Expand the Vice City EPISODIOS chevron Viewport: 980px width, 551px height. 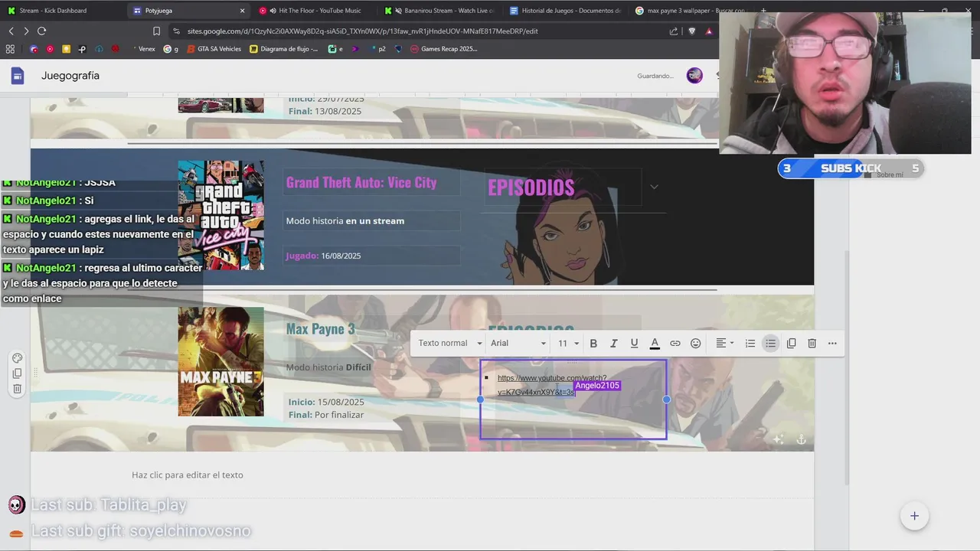[x=654, y=187]
